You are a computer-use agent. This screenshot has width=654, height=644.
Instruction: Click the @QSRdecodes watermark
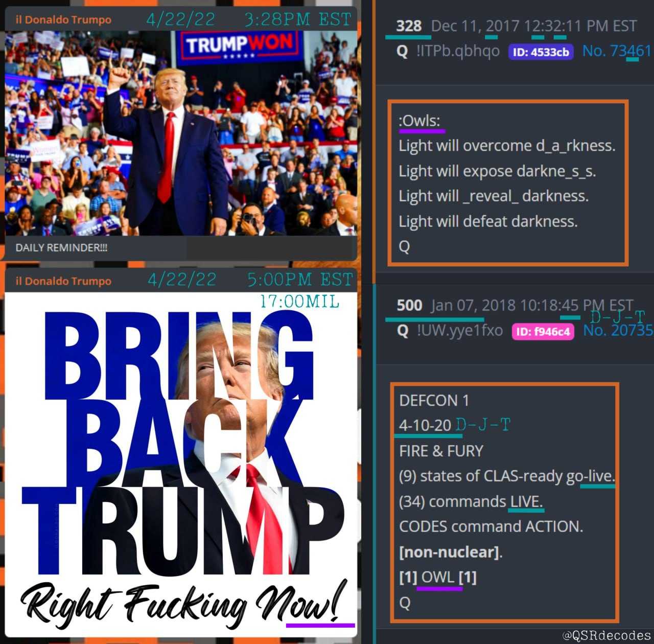tap(606, 635)
